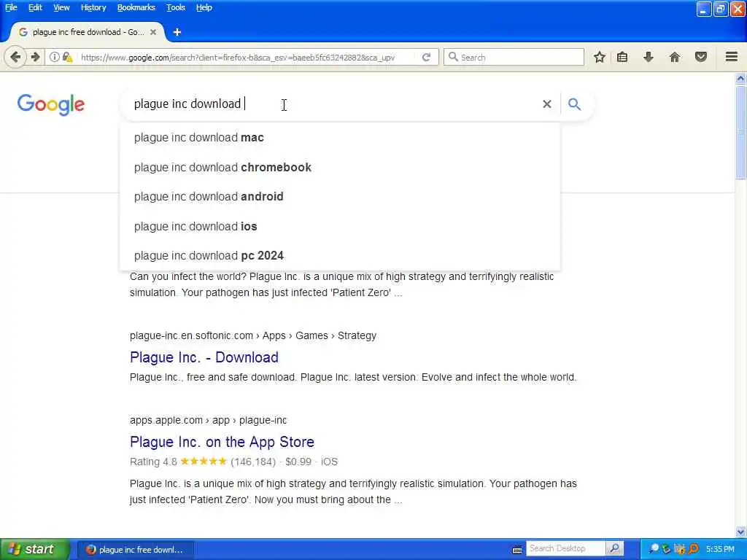Go back with the Firefox back arrow
This screenshot has height=560, width=747.
pyautogui.click(x=15, y=57)
